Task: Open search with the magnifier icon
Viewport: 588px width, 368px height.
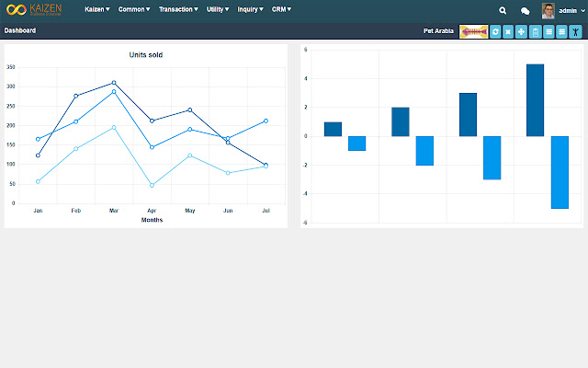Action: pos(503,10)
